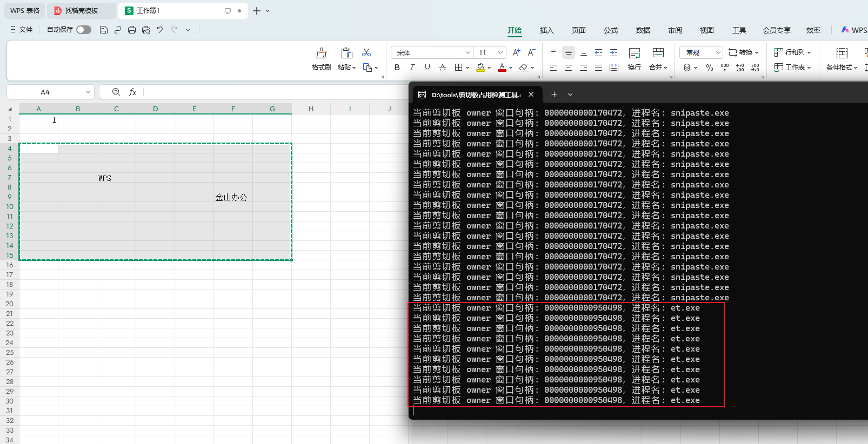Align cell text to the left
This screenshot has height=444, width=868.
point(553,68)
